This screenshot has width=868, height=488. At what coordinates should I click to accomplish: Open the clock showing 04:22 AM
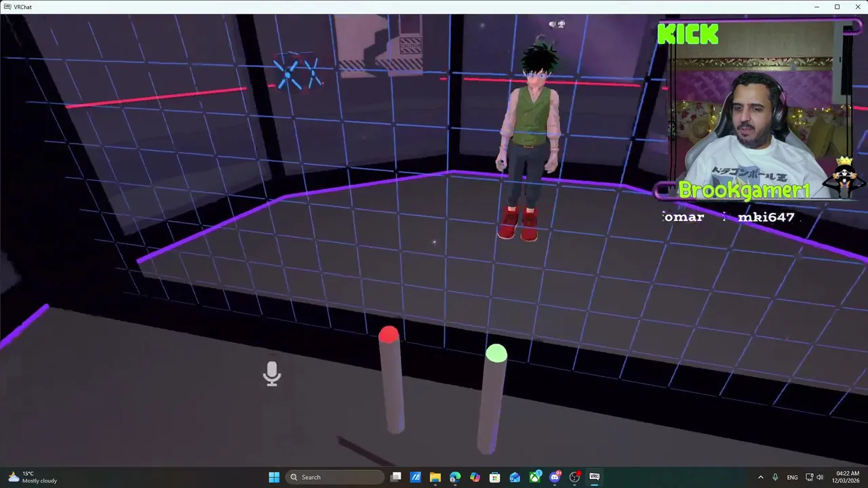click(848, 477)
